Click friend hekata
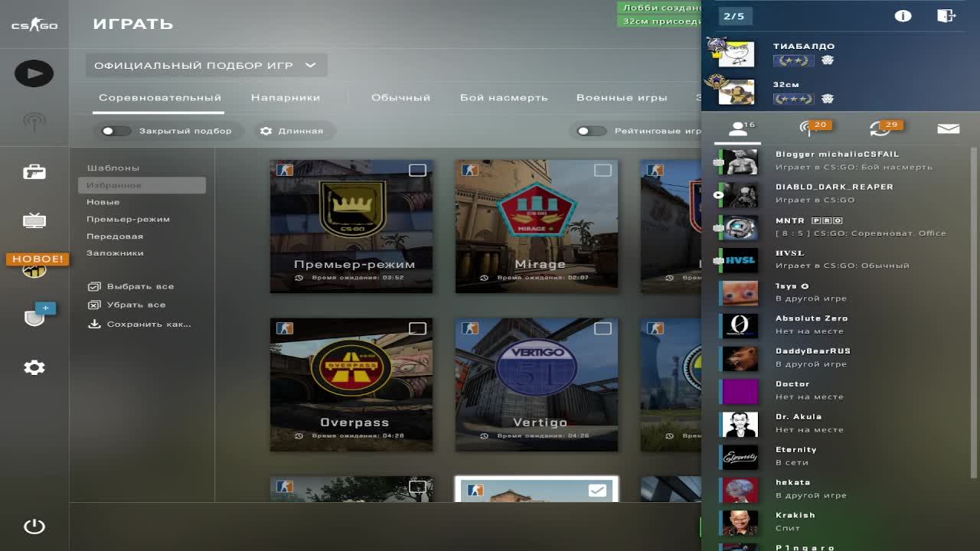The image size is (980, 551). [x=841, y=490]
